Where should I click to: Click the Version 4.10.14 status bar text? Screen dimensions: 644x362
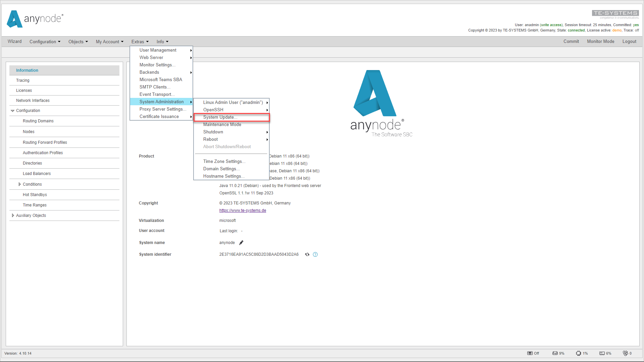coord(18,353)
